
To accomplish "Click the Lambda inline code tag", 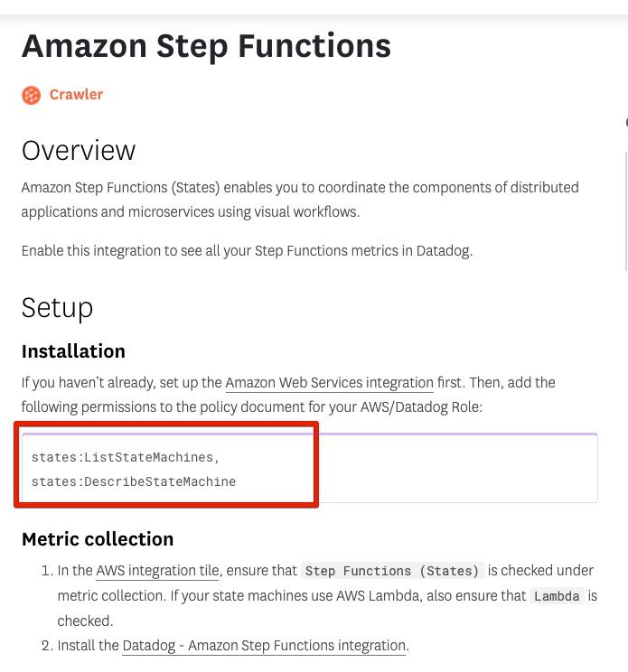I will click(557, 596).
